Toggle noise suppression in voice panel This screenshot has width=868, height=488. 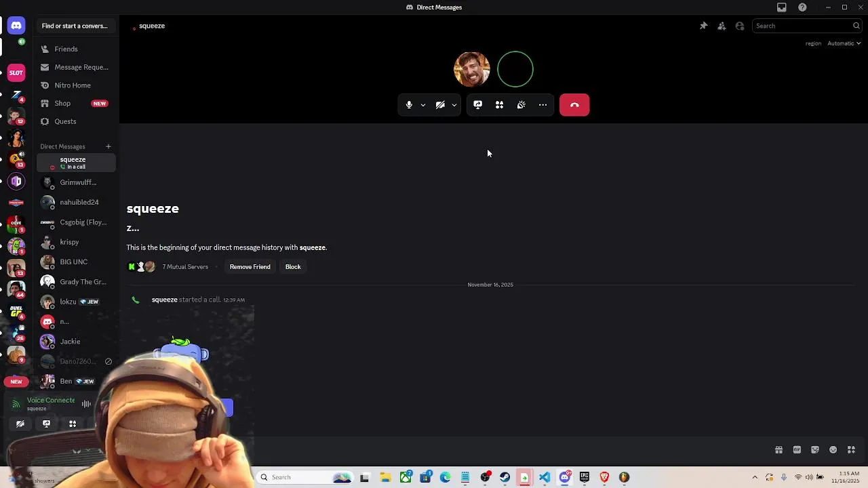(86, 404)
